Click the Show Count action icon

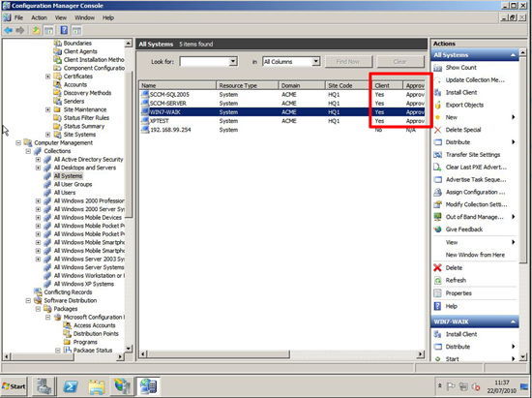438,68
